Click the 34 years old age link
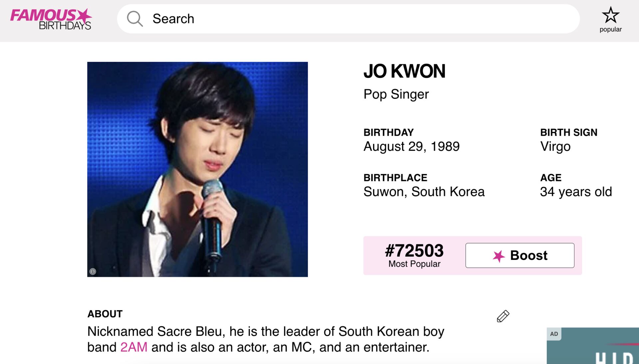Screen dimensions: 639x364 pyautogui.click(x=576, y=192)
